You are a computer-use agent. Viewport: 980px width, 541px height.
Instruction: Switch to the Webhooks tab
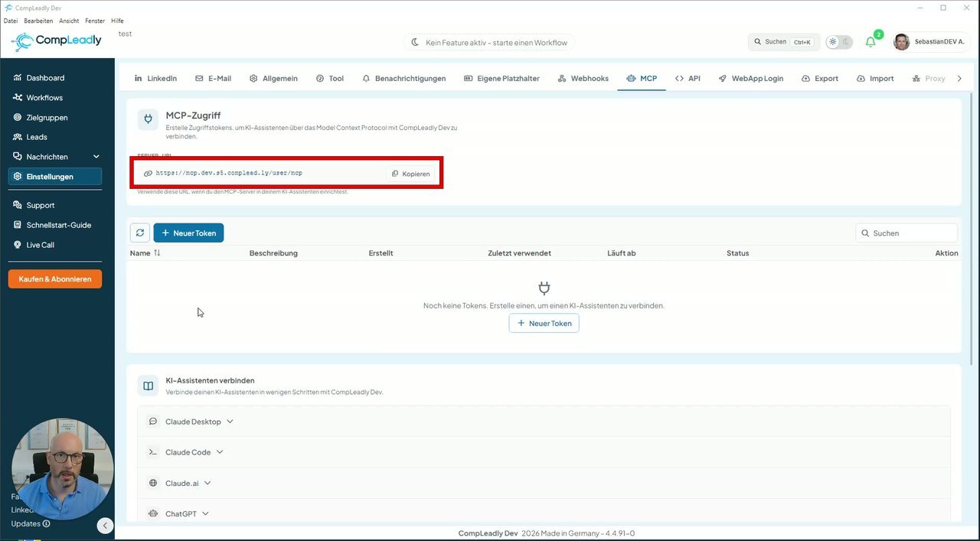coord(583,78)
